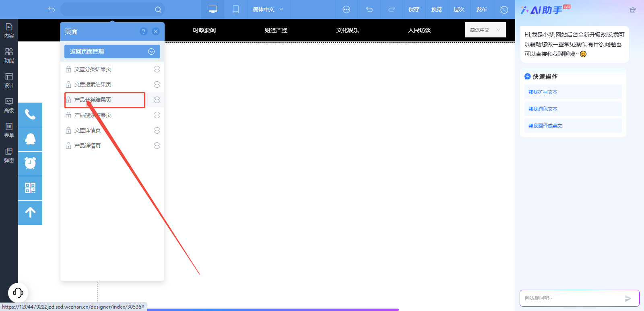The width and height of the screenshot is (644, 311).
Task: Click the phone contact floating button
Action: tap(30, 115)
